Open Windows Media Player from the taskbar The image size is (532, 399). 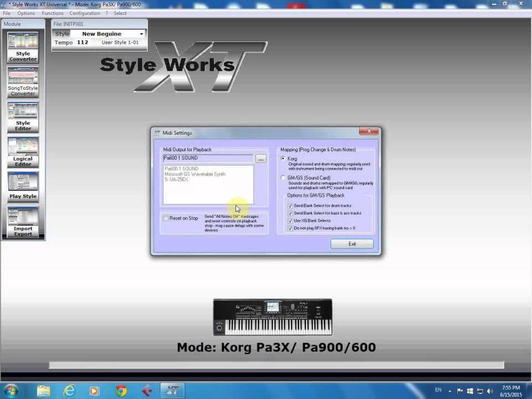pos(94,391)
